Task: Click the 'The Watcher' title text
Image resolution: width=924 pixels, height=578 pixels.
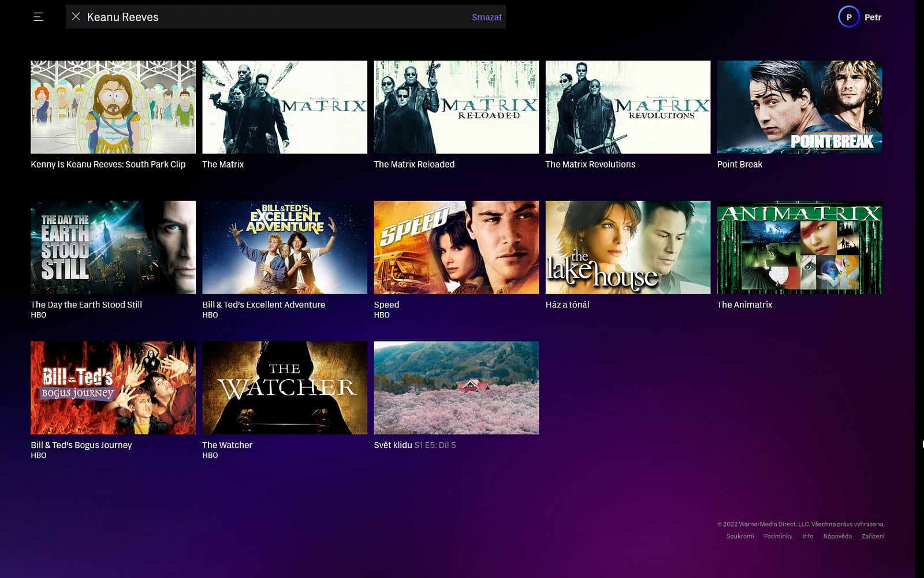Action: coord(227,445)
